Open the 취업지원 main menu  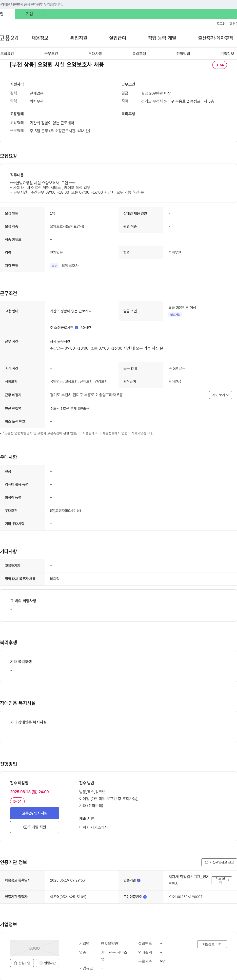[x=79, y=38]
